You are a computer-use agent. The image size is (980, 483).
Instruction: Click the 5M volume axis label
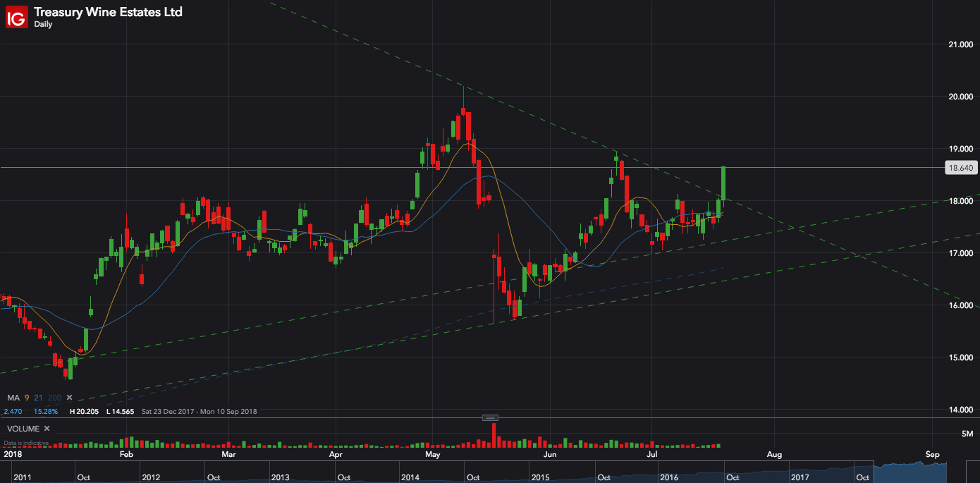point(967,433)
